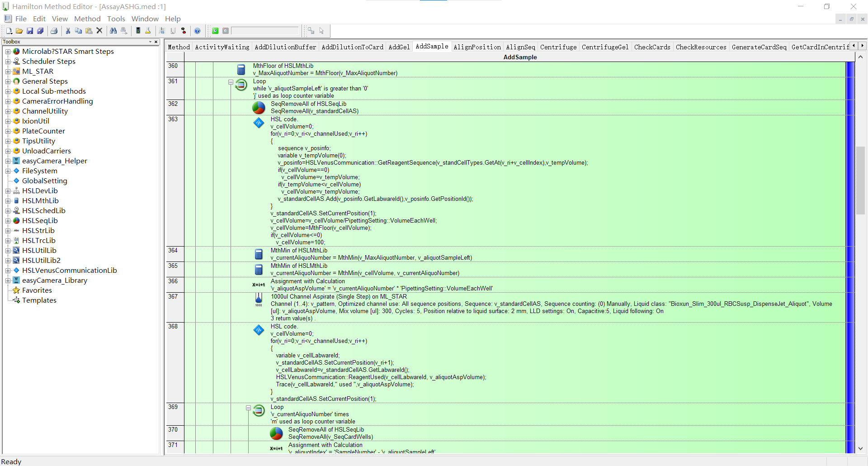Image resolution: width=868 pixels, height=466 pixels.
Task: Select the Assignment X=i+1 icon on line 366
Action: [x=259, y=285]
